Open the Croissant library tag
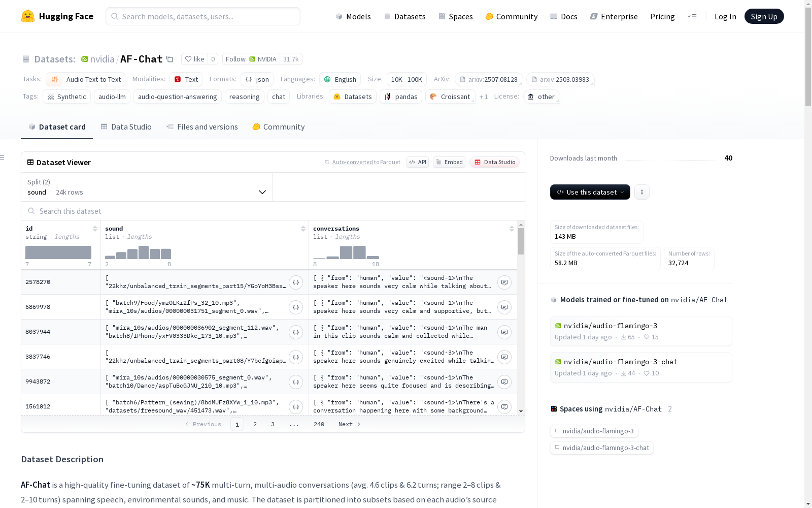 (450, 97)
